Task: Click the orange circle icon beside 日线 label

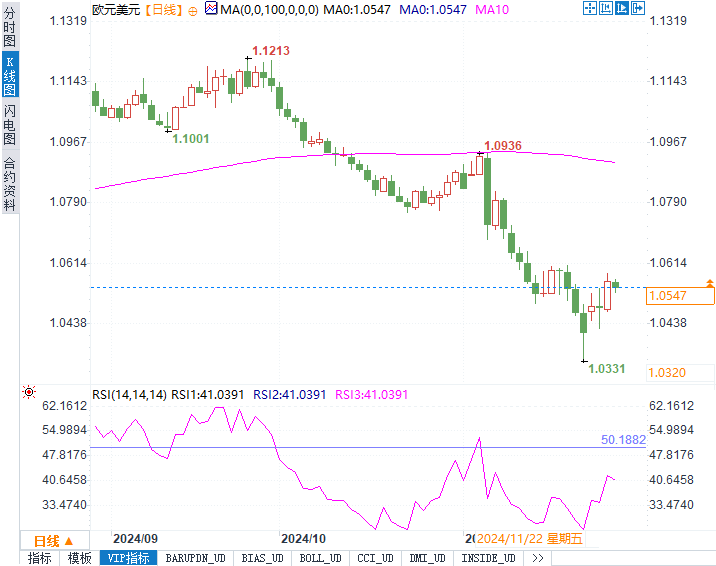Action: tap(193, 11)
